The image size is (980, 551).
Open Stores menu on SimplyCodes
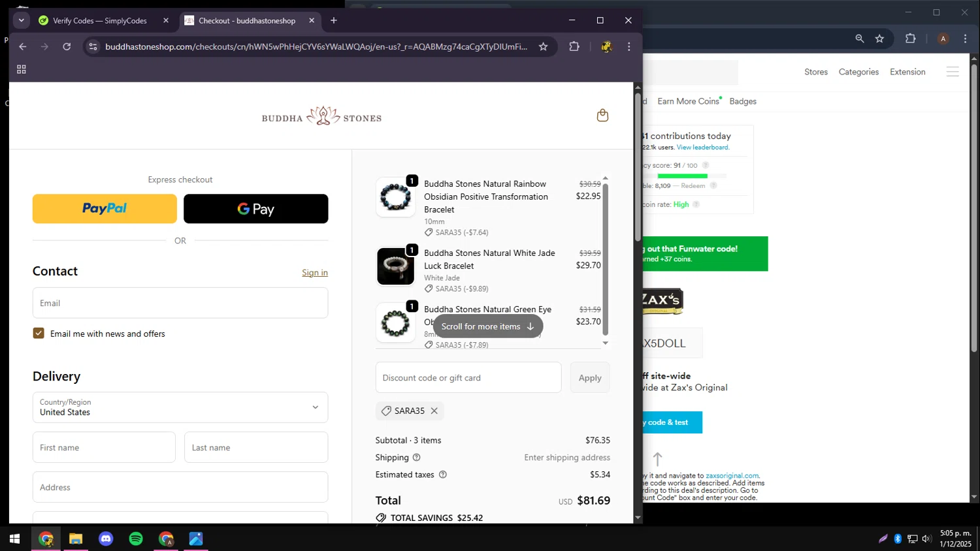pyautogui.click(x=816, y=72)
